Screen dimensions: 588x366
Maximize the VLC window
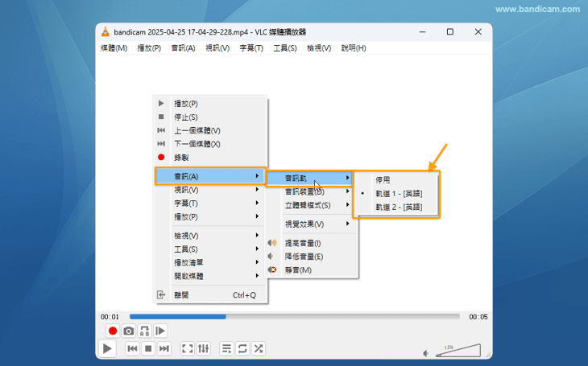pyautogui.click(x=450, y=32)
